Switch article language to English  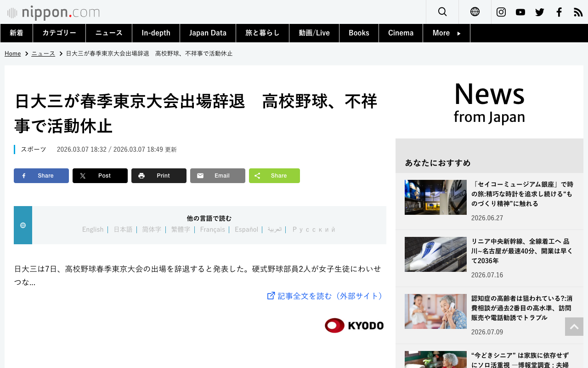tap(93, 230)
